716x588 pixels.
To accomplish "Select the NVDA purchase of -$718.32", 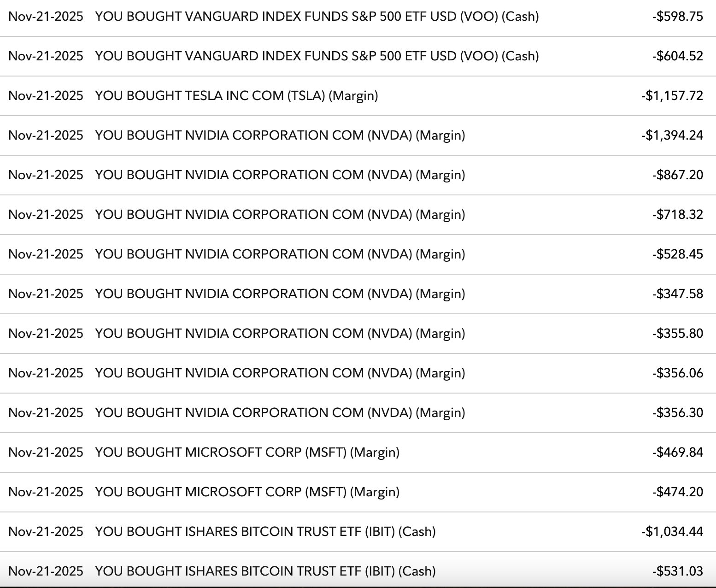I will [280, 215].
